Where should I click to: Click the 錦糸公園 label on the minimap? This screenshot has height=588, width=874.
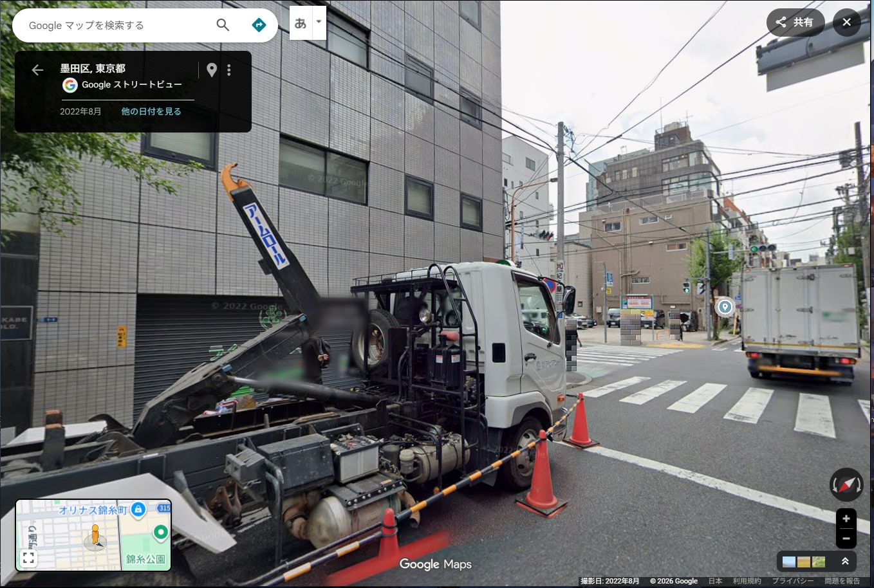[145, 559]
